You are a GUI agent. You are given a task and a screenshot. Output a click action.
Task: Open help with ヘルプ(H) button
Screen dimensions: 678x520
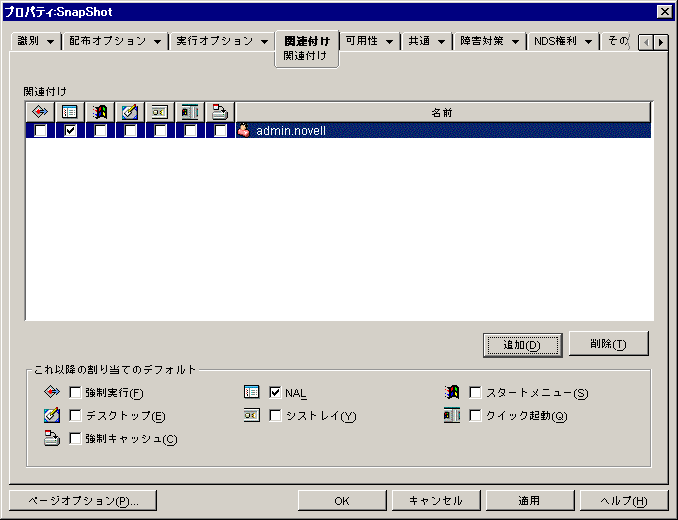click(624, 501)
